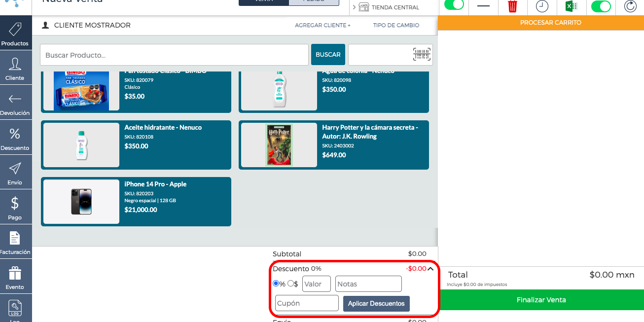
Task: Select the dollar discount radio button
Action: [x=290, y=284]
